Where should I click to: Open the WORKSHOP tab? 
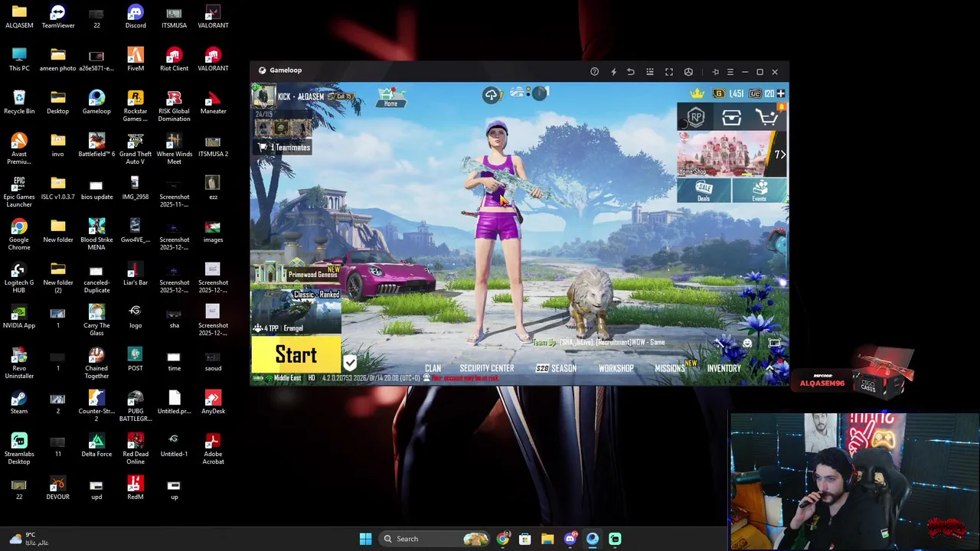[616, 368]
